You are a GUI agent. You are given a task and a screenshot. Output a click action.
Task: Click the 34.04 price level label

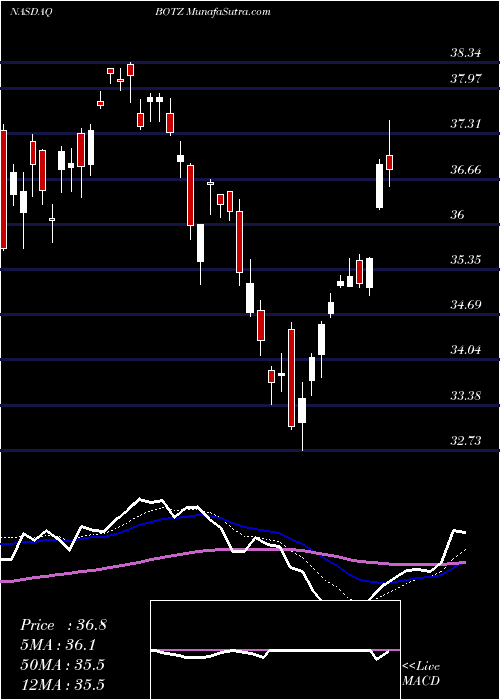466,350
